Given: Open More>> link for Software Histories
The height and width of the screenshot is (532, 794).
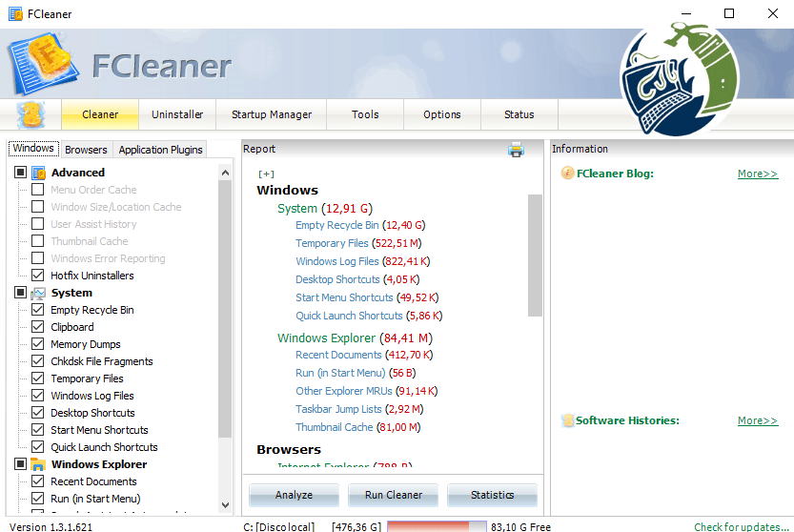Looking at the screenshot, I should 758,420.
